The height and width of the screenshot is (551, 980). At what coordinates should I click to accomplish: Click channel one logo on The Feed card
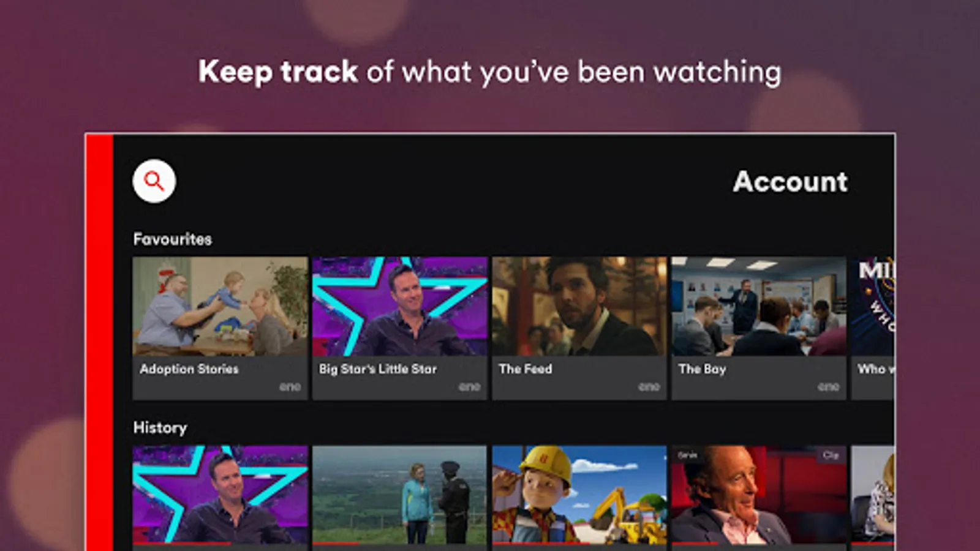coord(649,387)
